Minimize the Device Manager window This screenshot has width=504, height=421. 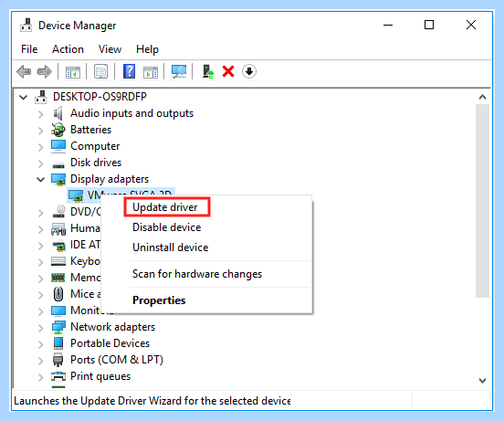388,25
